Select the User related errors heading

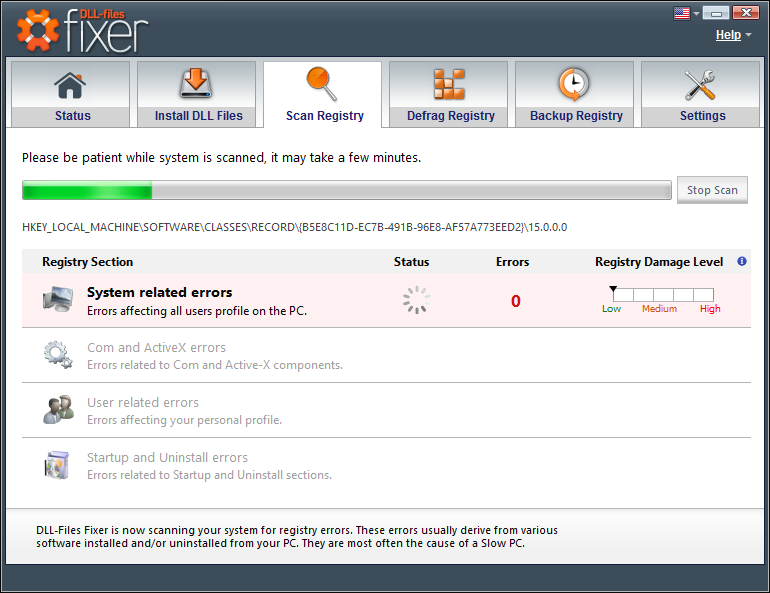pyautogui.click(x=143, y=403)
